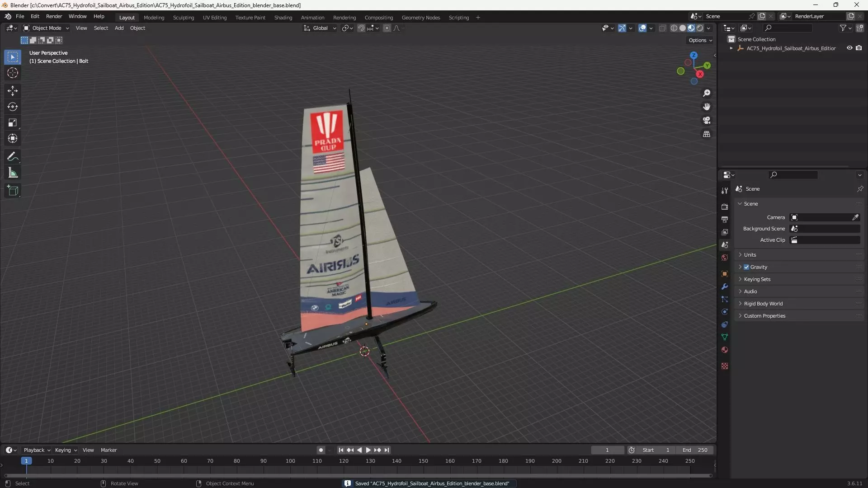Toggle X-ray mode
The height and width of the screenshot is (488, 868).
(x=662, y=28)
